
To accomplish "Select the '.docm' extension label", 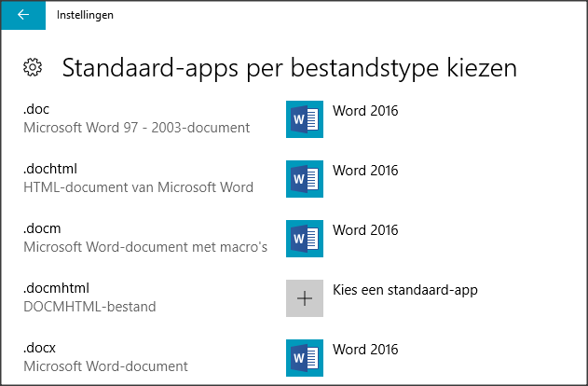I will point(42,228).
